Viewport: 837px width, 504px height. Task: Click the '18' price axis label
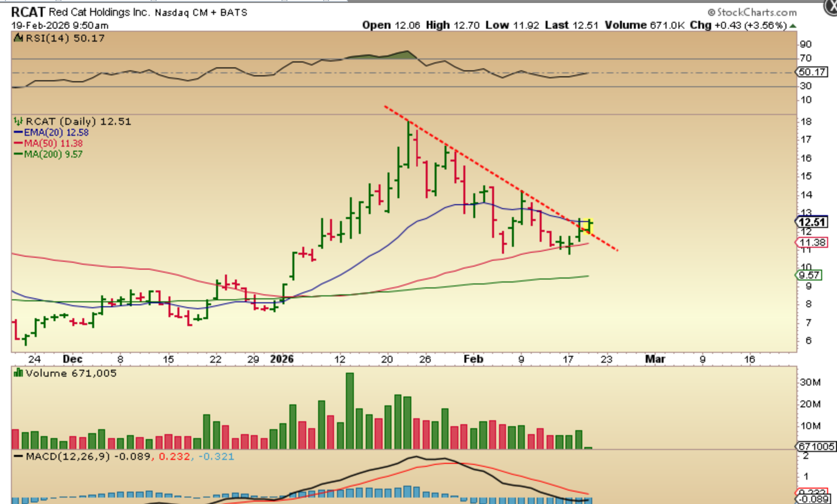(806, 121)
